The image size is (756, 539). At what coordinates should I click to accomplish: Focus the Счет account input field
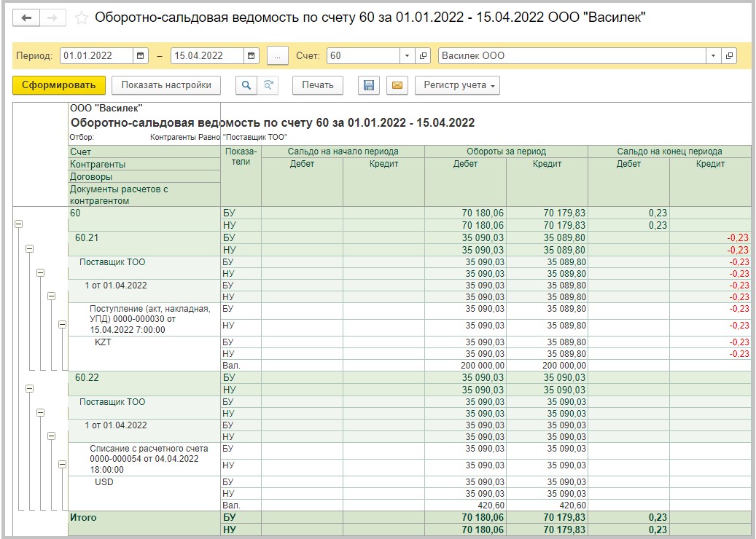[x=364, y=56]
